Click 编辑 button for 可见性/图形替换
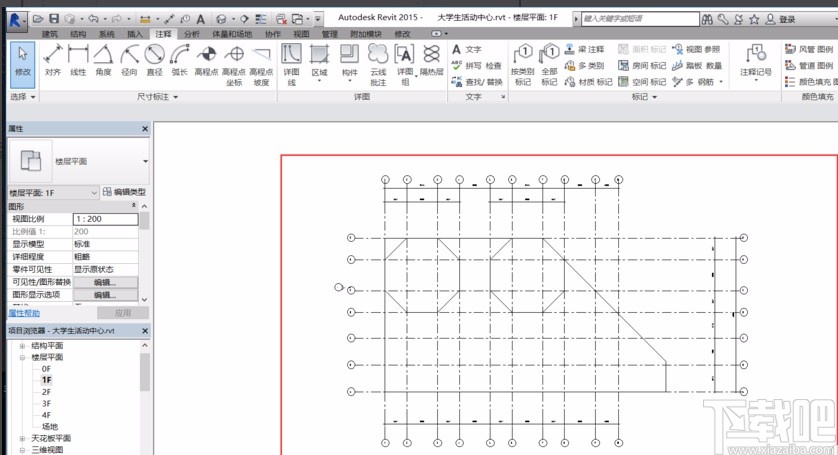 (x=105, y=282)
